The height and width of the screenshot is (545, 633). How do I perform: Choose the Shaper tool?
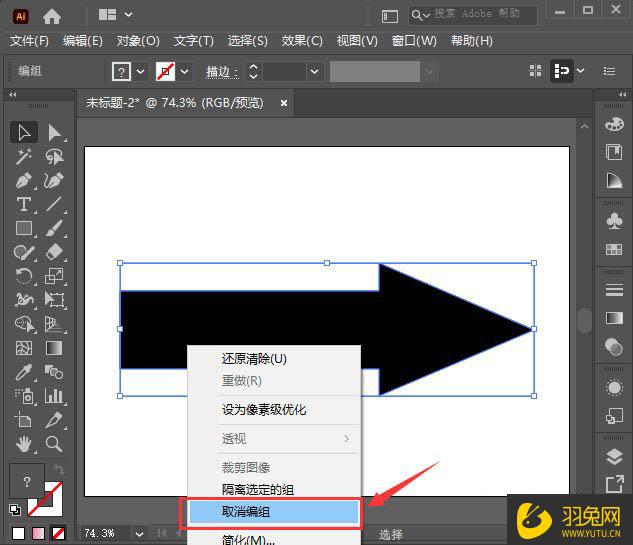(x=24, y=252)
